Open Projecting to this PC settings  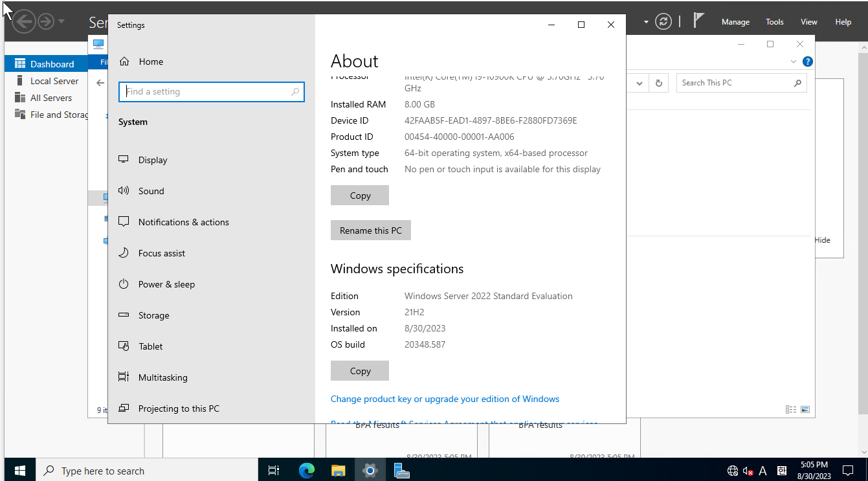179,408
